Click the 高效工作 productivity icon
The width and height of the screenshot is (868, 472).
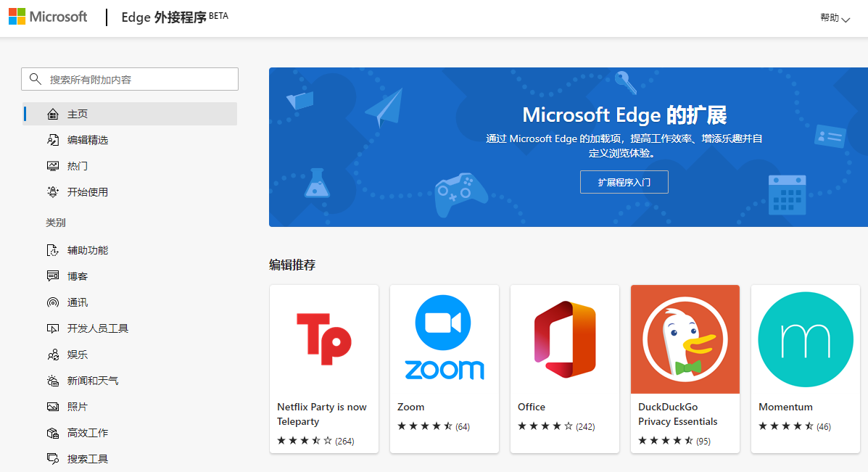(53, 433)
